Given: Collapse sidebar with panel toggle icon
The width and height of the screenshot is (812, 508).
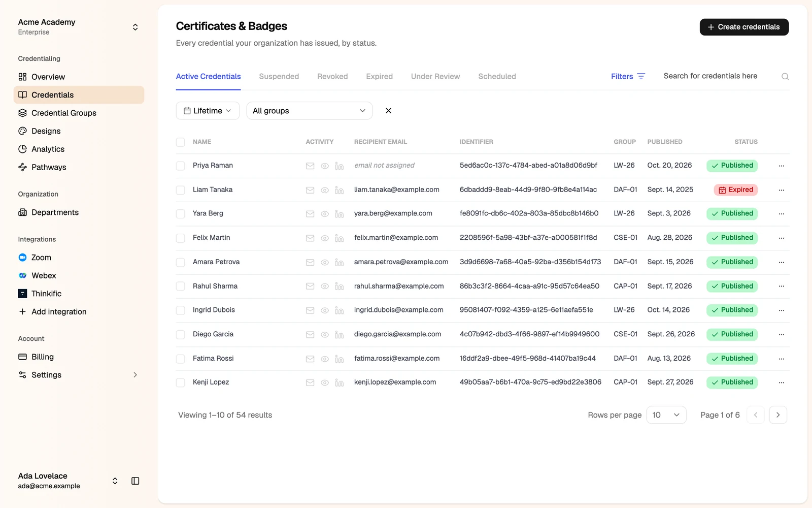Looking at the screenshot, I should pos(136,481).
